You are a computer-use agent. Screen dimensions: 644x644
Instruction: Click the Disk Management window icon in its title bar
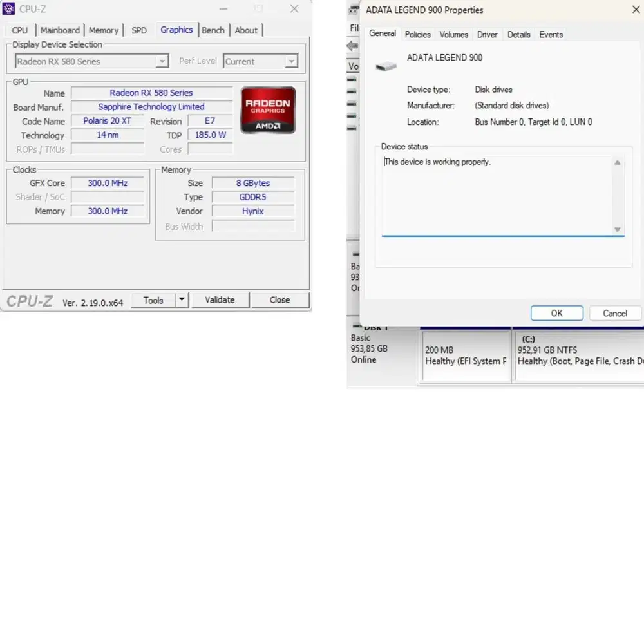pos(354,10)
